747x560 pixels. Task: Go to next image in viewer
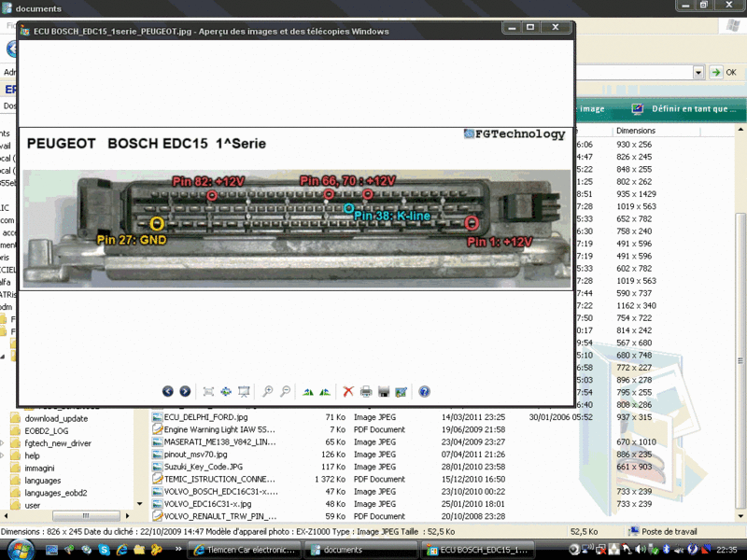185,391
